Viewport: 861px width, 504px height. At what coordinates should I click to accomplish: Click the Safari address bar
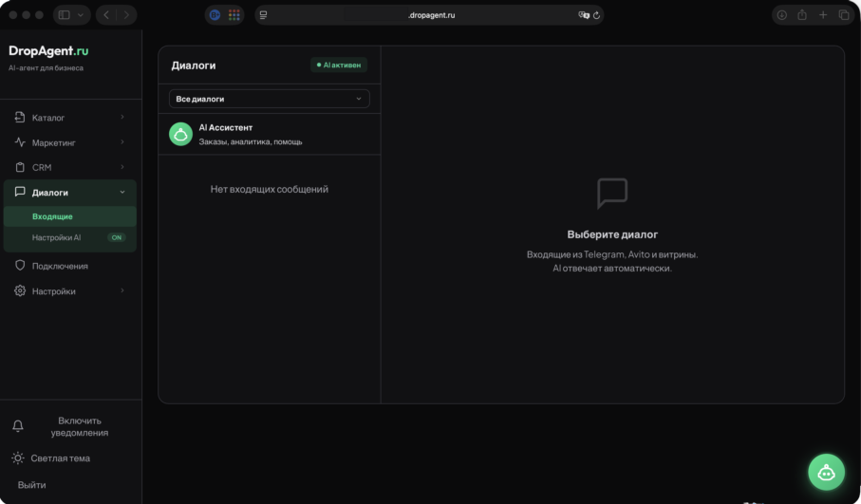(x=432, y=15)
